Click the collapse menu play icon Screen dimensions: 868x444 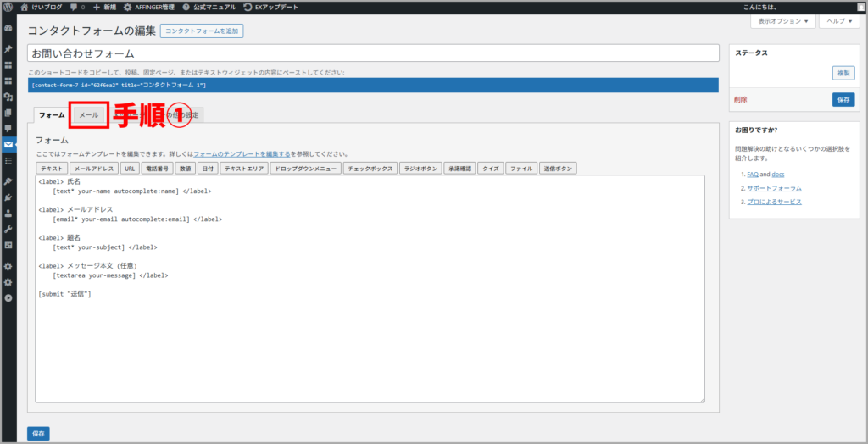8,297
